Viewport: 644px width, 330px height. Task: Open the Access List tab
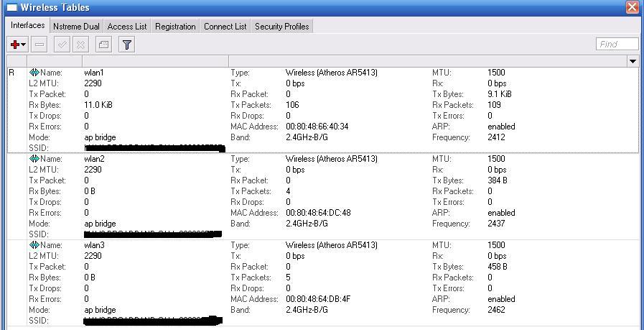127,27
